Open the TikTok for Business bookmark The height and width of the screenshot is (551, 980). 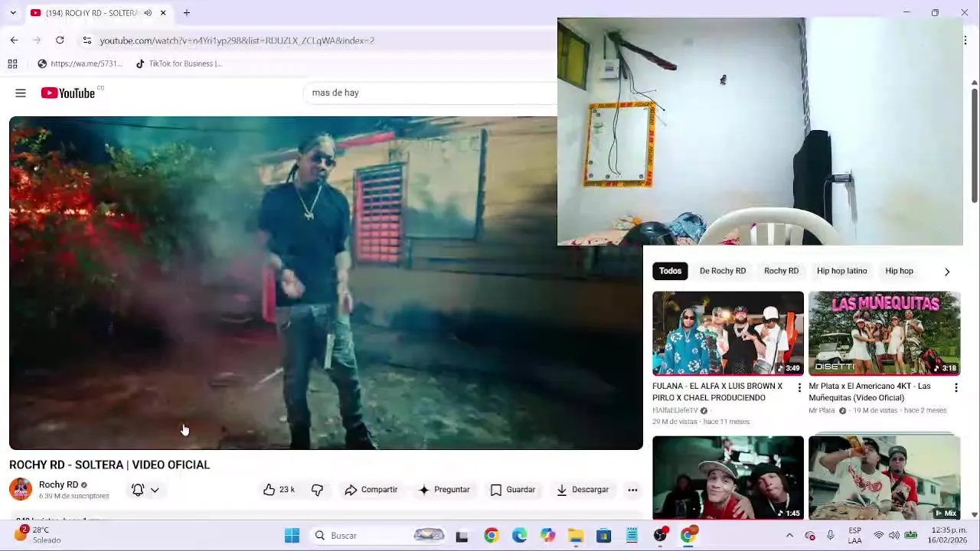click(179, 64)
